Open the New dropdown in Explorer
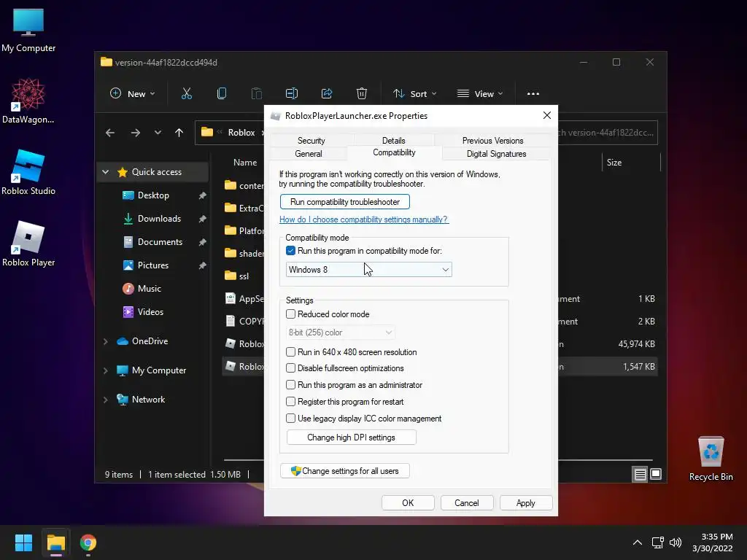Viewport: 747px width, 560px height. [133, 94]
